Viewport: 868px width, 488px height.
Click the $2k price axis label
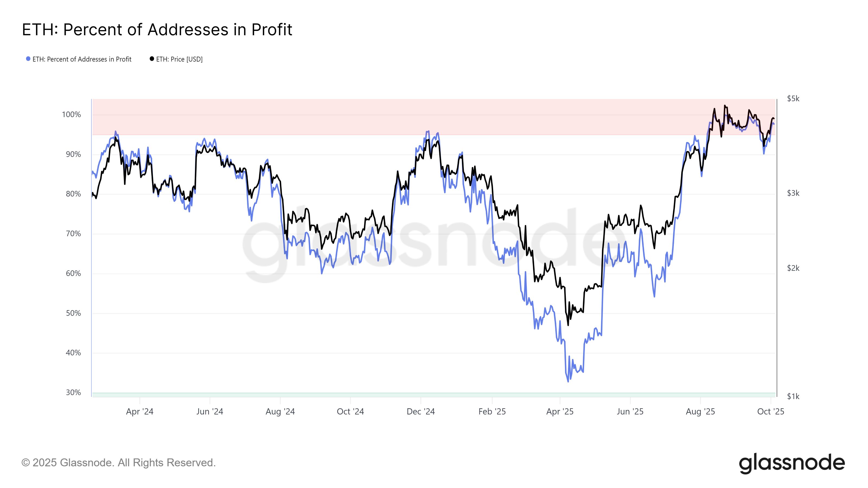(793, 268)
